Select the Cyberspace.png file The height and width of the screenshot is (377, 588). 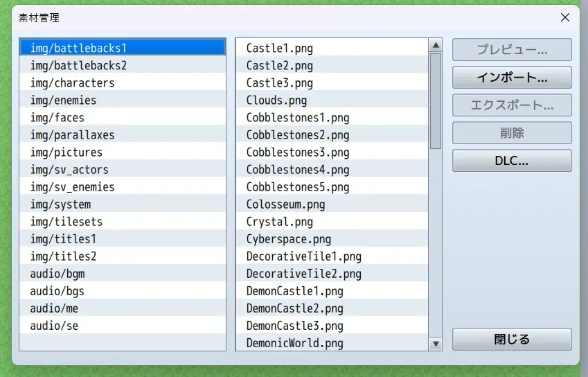pyautogui.click(x=289, y=239)
